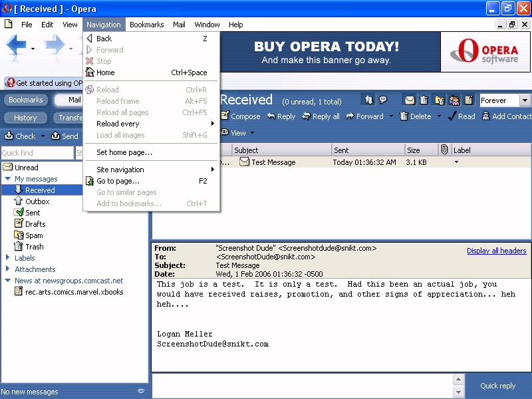
Task: Select Home in the Navigation menu
Action: tap(152, 72)
